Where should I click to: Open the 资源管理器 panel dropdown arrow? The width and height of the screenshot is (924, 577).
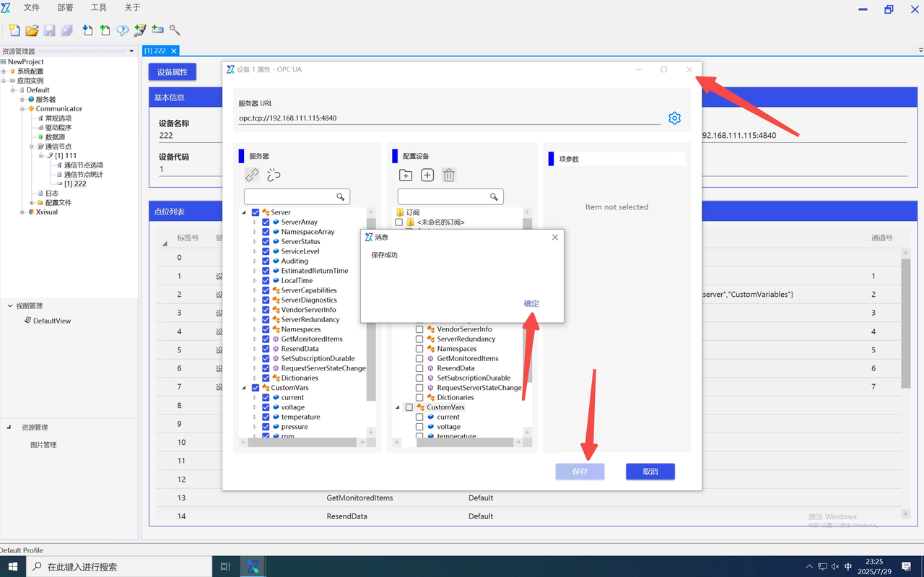click(x=131, y=51)
